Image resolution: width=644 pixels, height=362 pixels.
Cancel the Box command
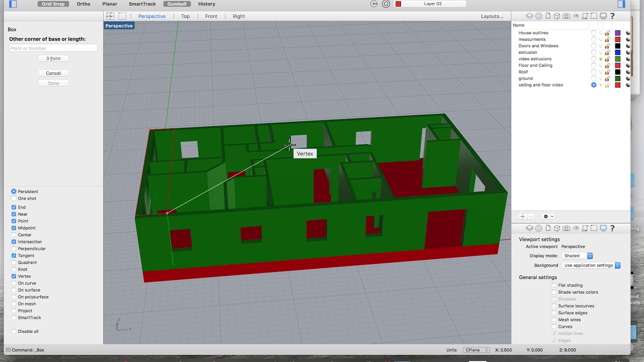pyautogui.click(x=53, y=73)
